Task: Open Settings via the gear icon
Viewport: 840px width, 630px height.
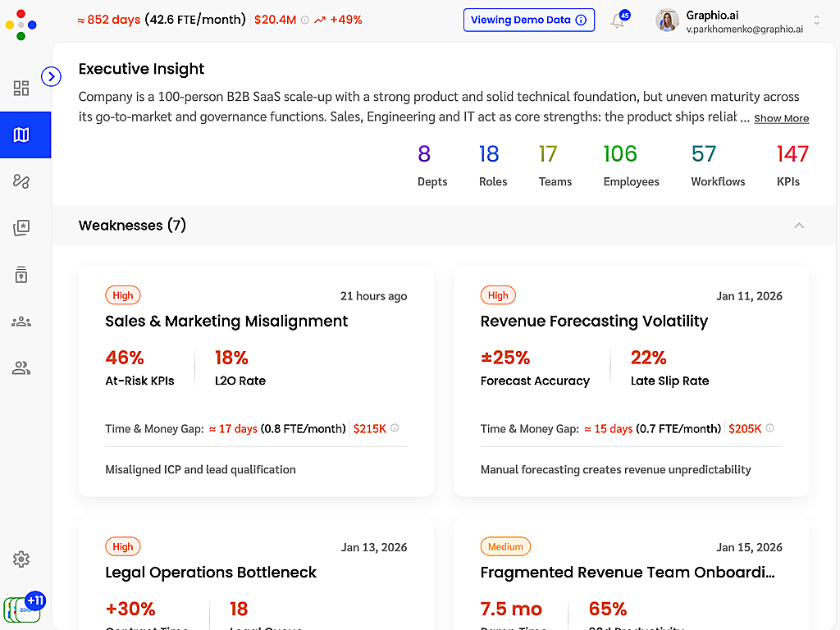Action: (x=21, y=559)
